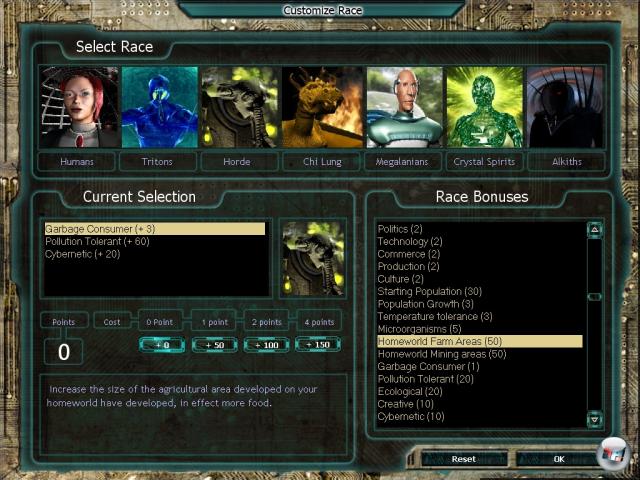Select Pollution Tolerant (+60) in Current Selection

click(97, 242)
